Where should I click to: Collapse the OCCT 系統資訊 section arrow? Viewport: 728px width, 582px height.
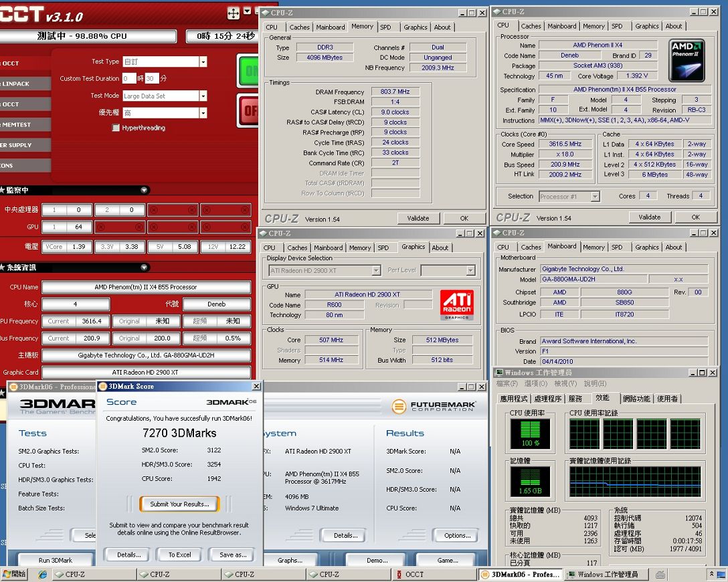(144, 268)
